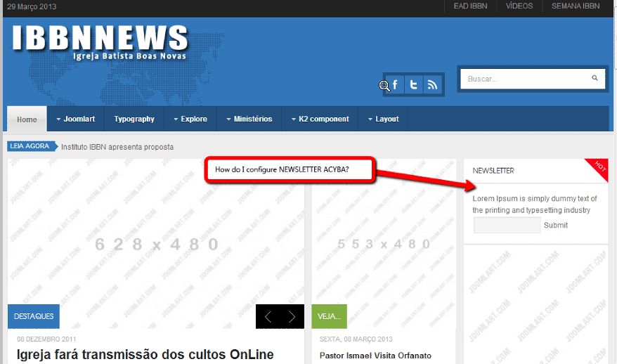Click the '29 Março 2013' date text
Screen dimensions: 617x364
[x=32, y=7]
